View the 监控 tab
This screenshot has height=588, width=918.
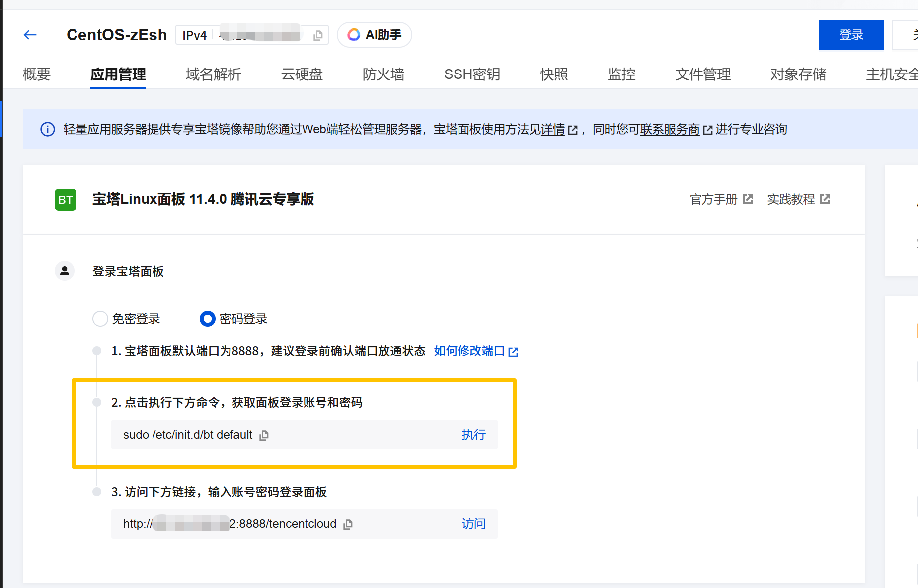[x=622, y=74]
